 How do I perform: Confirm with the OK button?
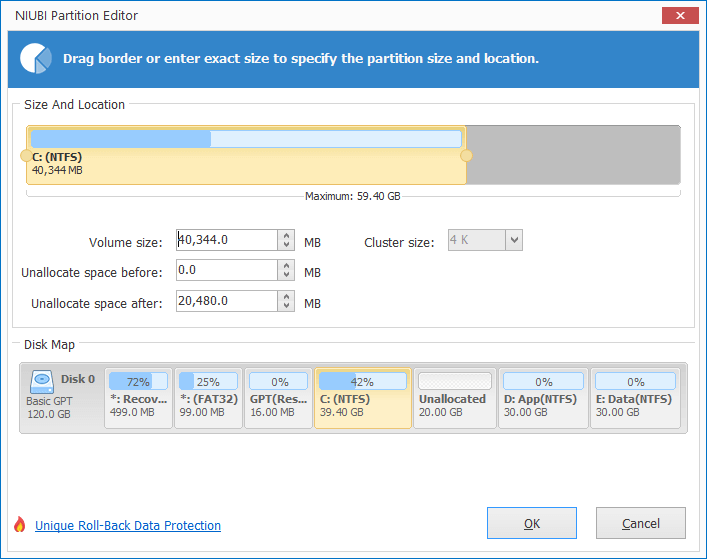coord(532,523)
